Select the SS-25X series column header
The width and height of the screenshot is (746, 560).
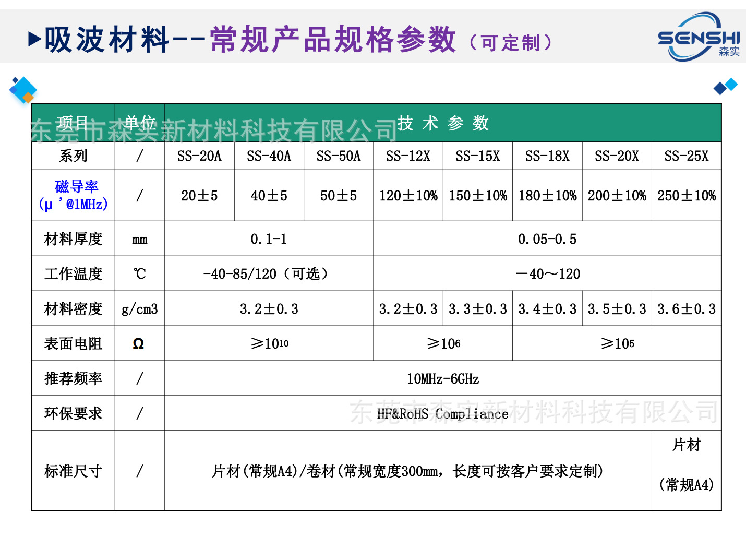[687, 156]
